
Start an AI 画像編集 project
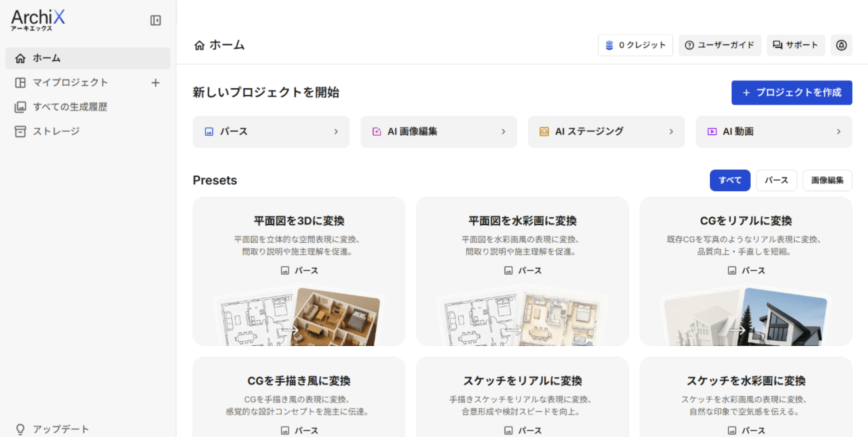(439, 132)
